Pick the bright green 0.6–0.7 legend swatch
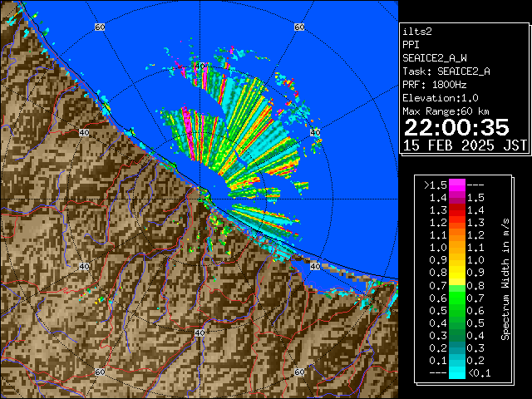Viewport: 532px width, 399px height. click(x=456, y=298)
